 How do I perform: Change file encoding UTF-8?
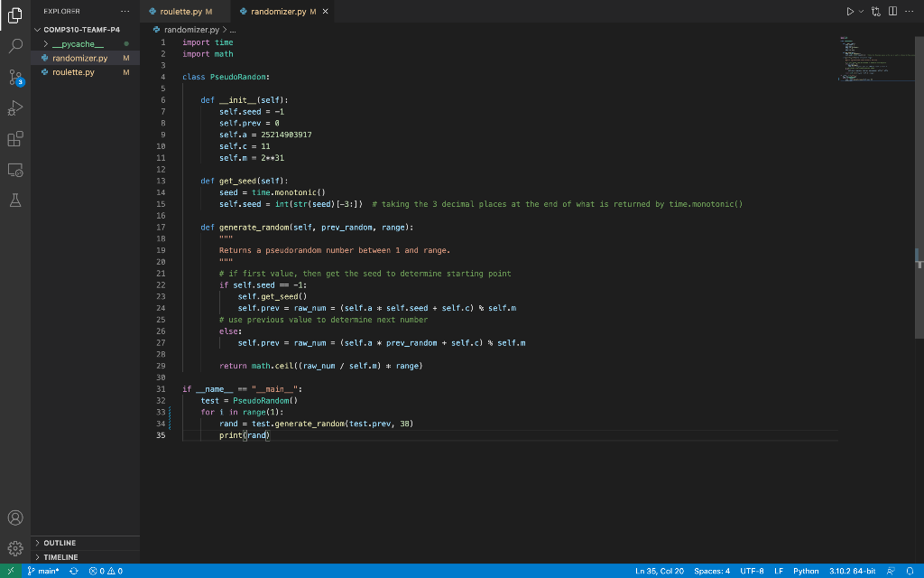tap(752, 571)
